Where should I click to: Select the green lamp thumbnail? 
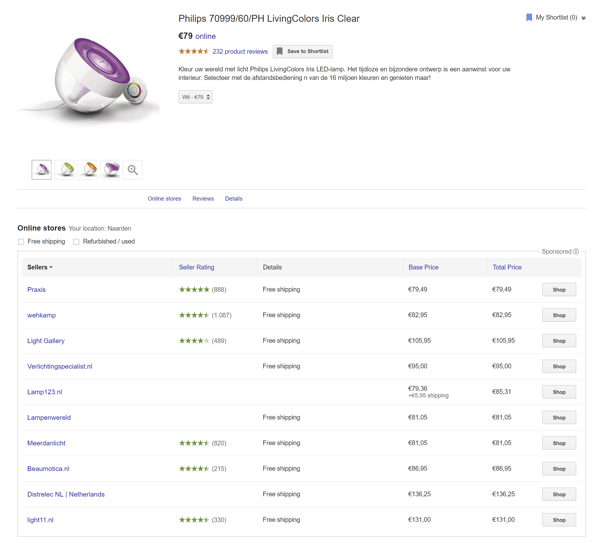tap(65, 170)
